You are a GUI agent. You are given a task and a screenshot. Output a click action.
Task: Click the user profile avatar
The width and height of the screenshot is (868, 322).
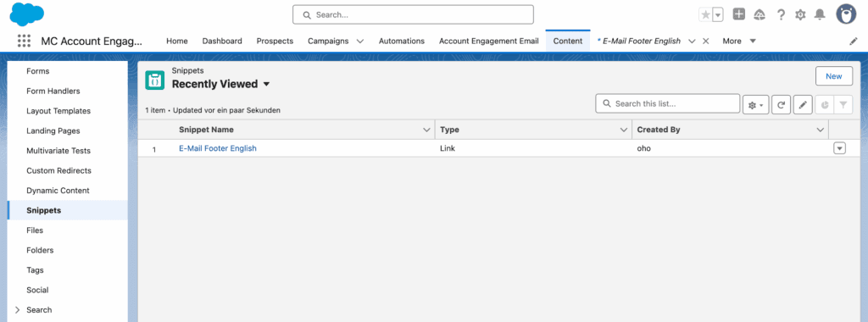(846, 14)
